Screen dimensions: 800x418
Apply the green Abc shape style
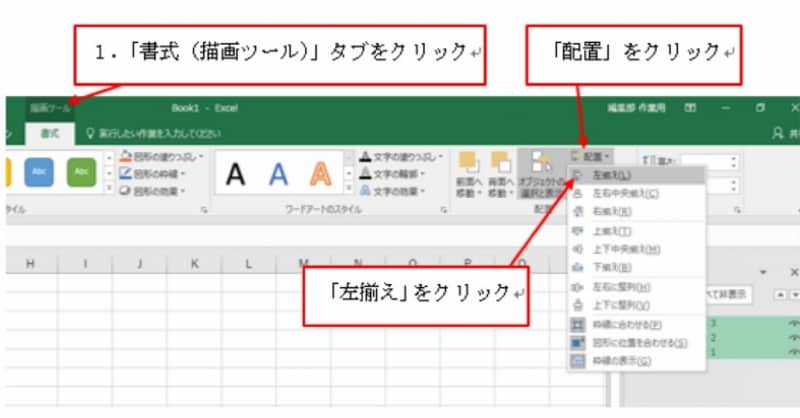tap(81, 172)
